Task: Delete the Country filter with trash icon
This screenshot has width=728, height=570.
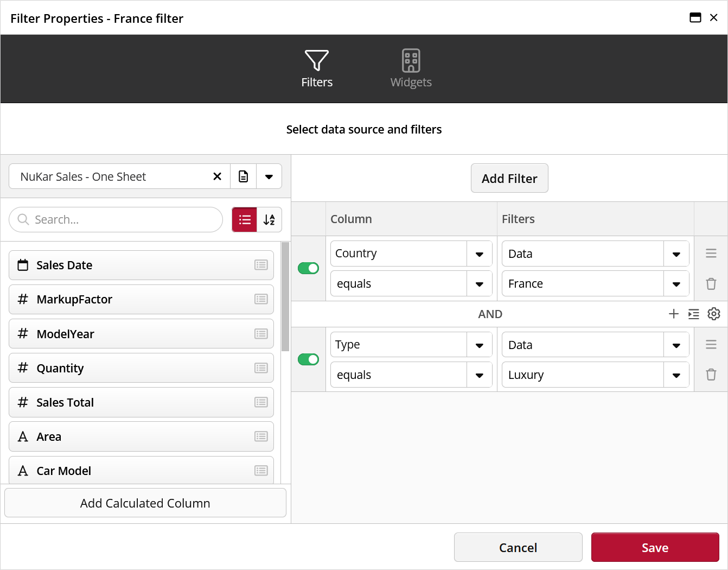Action: 711,283
